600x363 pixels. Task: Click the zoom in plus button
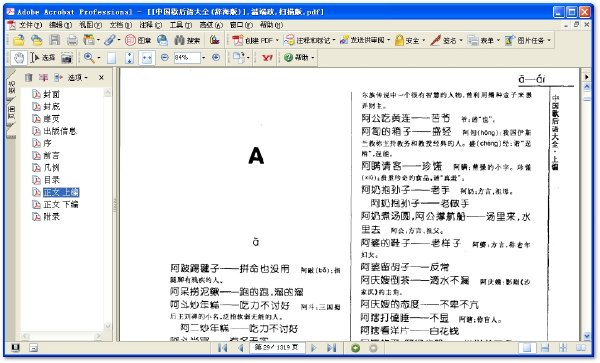tap(216, 57)
